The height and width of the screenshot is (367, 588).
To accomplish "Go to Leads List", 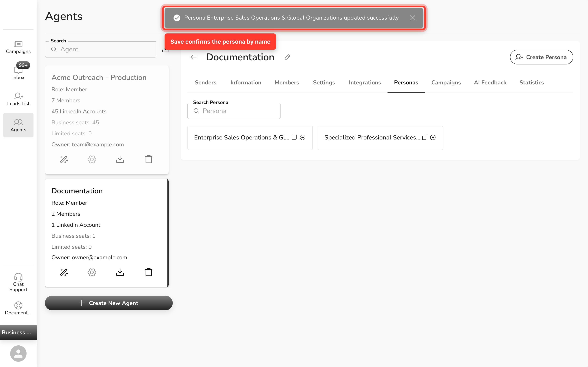I will coord(18,99).
